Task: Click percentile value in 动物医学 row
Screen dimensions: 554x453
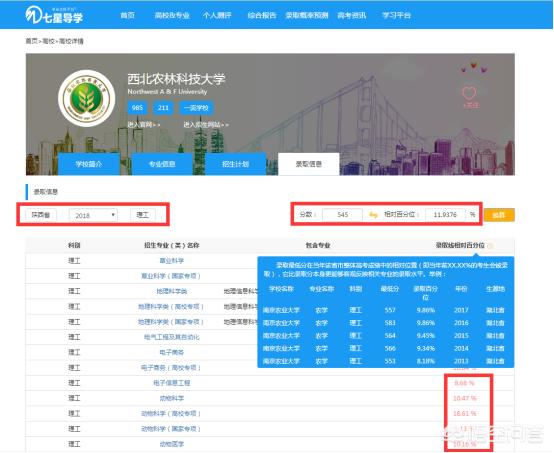Action: (x=465, y=444)
